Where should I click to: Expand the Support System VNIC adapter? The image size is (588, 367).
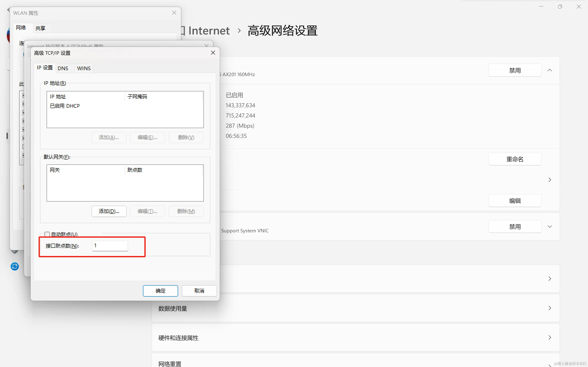click(550, 226)
